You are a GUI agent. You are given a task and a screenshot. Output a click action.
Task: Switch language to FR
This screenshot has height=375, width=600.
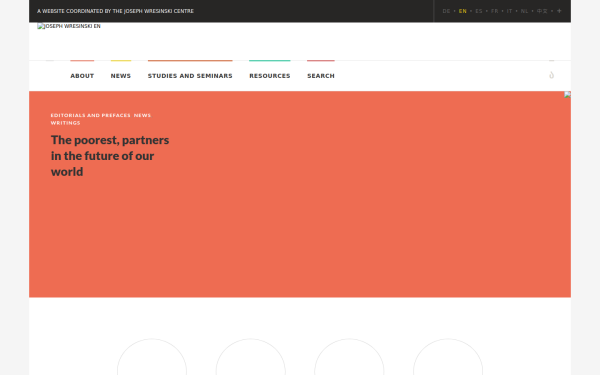pos(494,11)
